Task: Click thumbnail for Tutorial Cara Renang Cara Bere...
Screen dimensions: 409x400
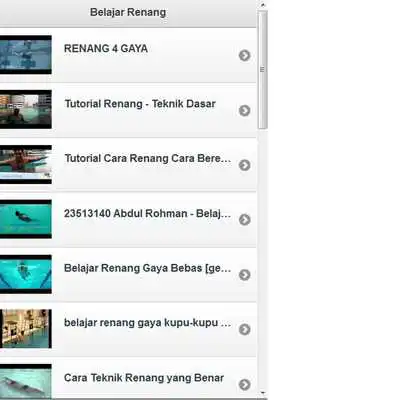Action: [26, 164]
